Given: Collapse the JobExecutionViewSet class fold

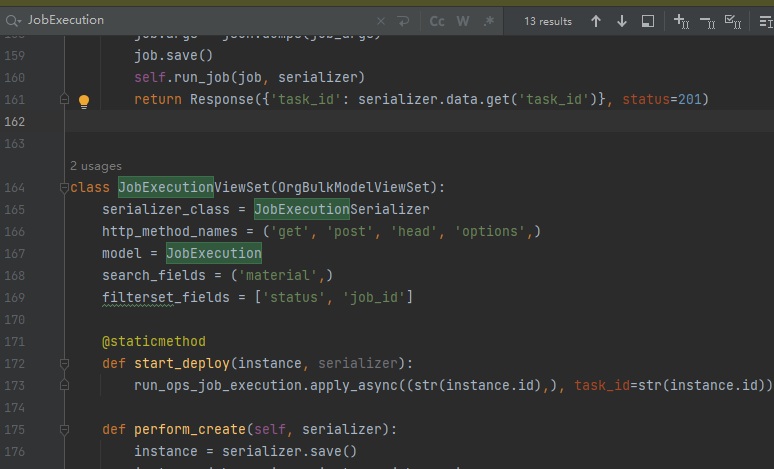Looking at the screenshot, I should tap(65, 188).
